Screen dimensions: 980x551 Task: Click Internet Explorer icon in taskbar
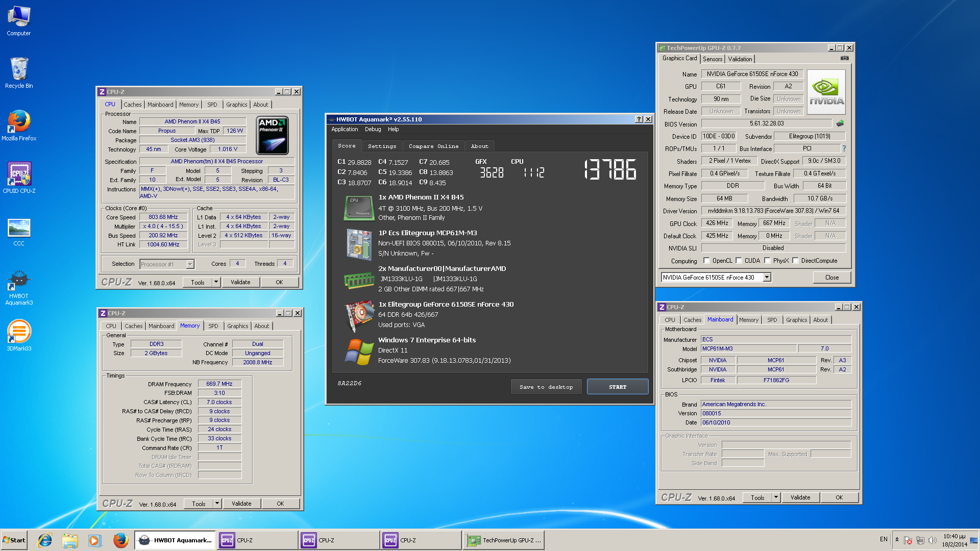45,540
